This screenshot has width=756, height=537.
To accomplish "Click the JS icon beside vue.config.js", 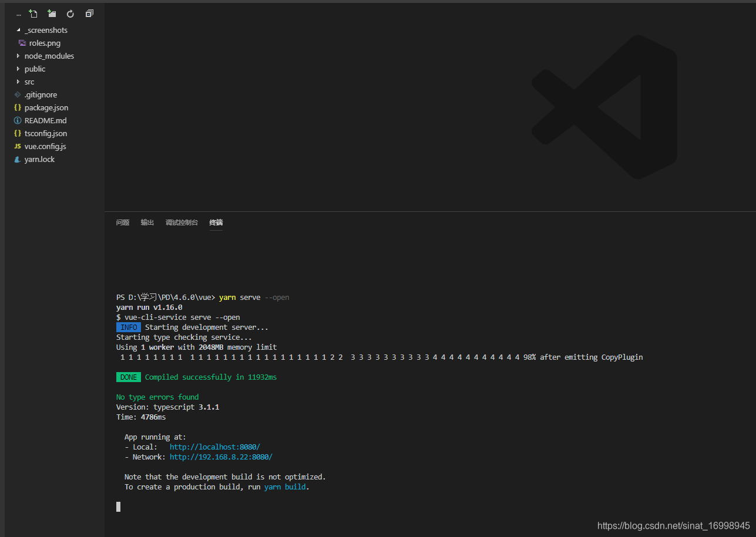I will click(x=18, y=146).
